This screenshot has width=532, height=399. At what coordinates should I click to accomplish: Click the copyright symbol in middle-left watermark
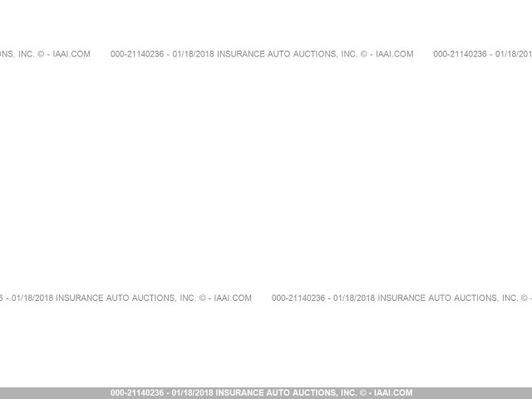pyautogui.click(x=202, y=298)
